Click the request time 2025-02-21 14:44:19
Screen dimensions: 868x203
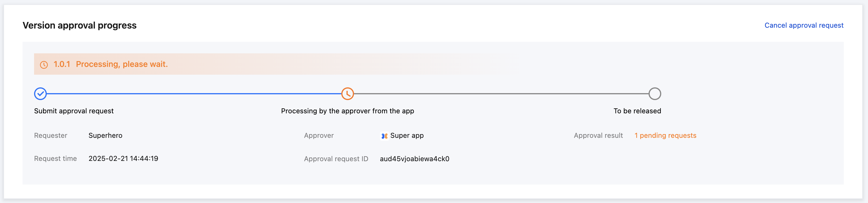(x=123, y=159)
